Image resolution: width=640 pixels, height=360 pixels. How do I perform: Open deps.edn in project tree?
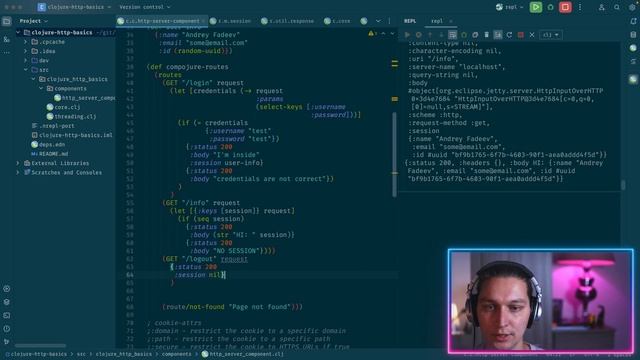coord(48,144)
